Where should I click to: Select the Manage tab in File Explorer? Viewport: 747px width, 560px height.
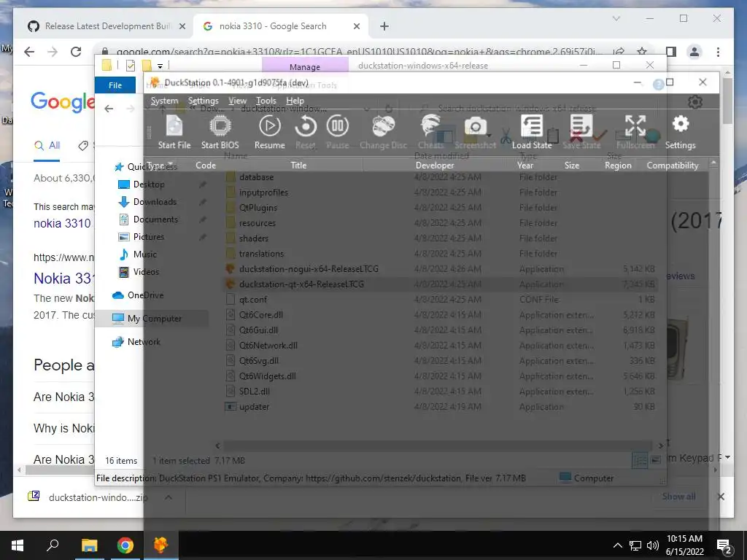click(305, 66)
